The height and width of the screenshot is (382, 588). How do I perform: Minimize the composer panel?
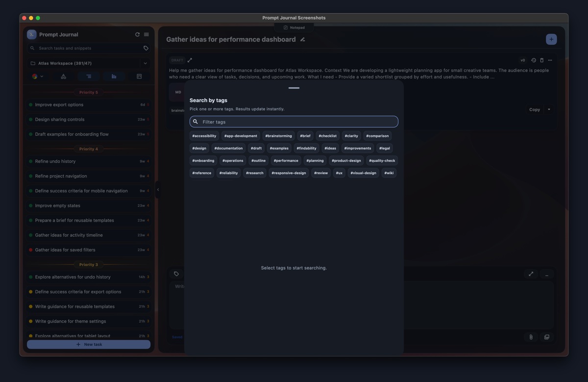click(x=547, y=274)
